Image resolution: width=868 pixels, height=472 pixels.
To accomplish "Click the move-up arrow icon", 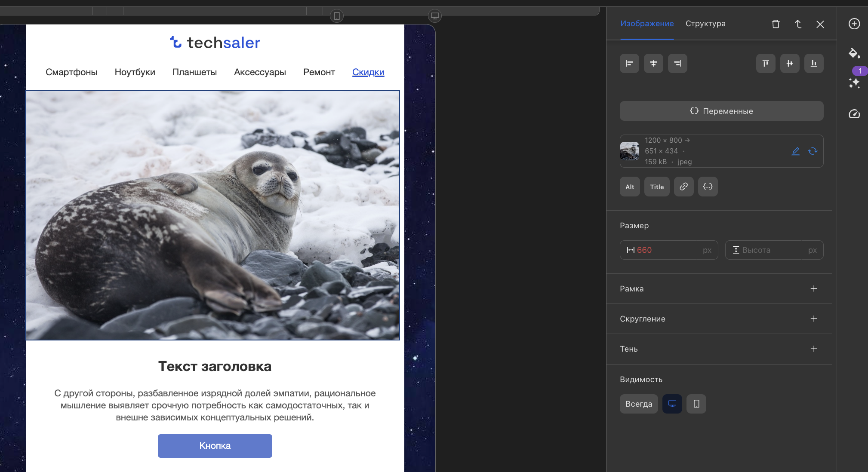I will [798, 24].
